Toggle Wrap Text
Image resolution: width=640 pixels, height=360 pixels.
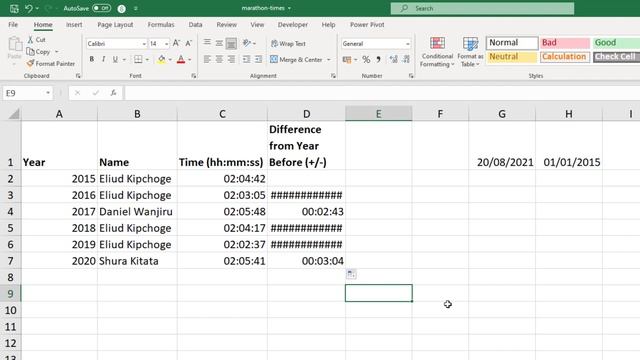tap(288, 43)
